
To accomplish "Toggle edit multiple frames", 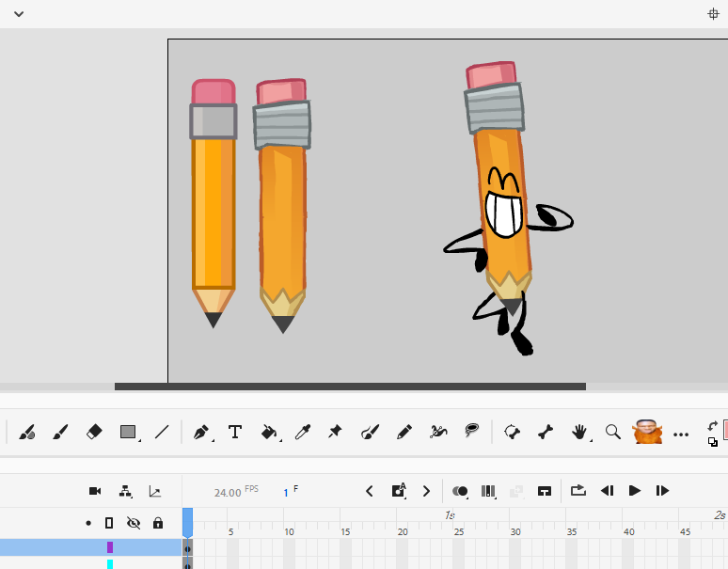I will (488, 491).
